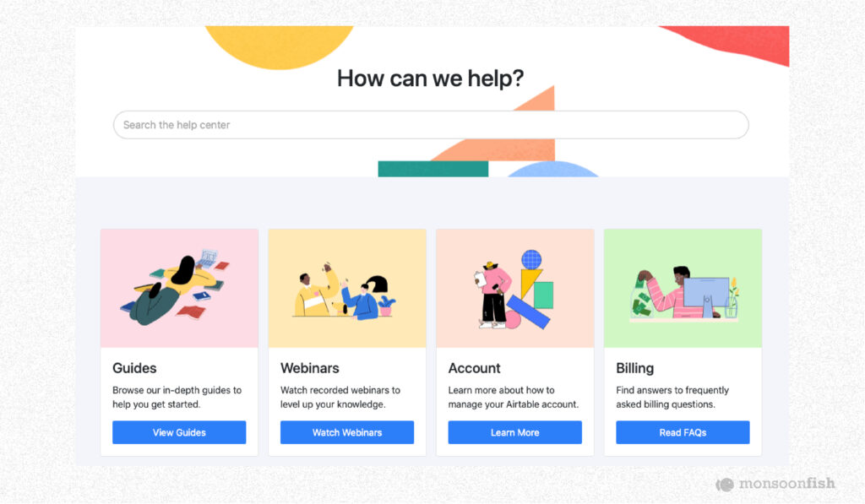The height and width of the screenshot is (504, 865).
Task: Click the Billing card heading
Action: 635,368
